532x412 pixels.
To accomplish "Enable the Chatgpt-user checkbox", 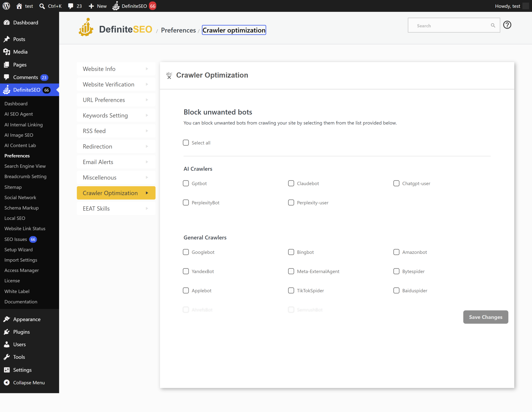I will click(x=396, y=183).
